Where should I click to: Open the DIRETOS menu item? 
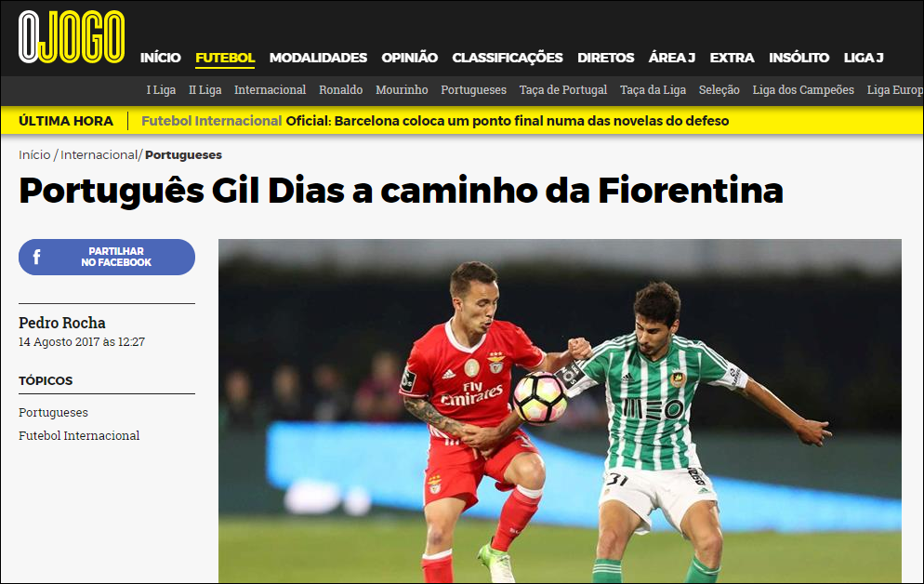tap(606, 58)
